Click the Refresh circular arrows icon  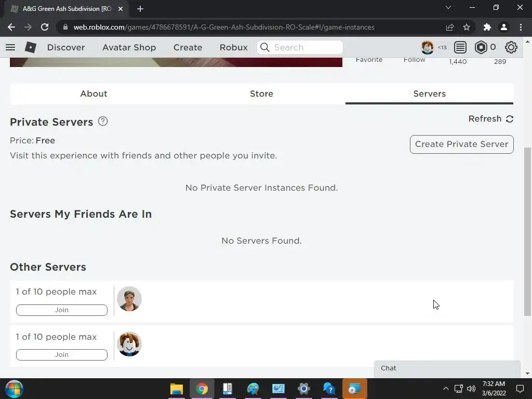tap(509, 119)
